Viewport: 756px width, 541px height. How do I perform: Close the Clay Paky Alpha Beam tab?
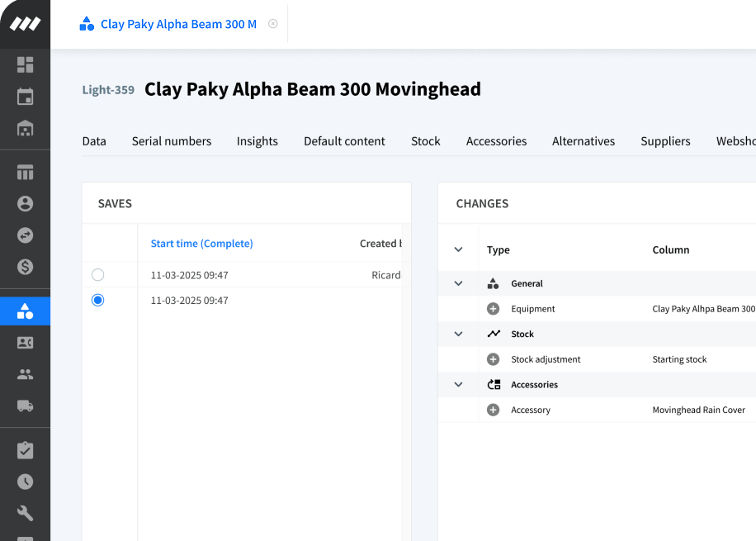coord(273,24)
